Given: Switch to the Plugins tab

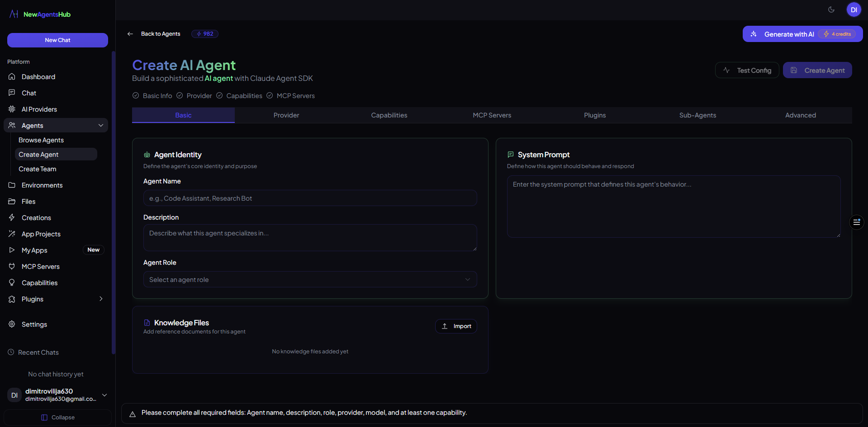Looking at the screenshot, I should tap(595, 115).
